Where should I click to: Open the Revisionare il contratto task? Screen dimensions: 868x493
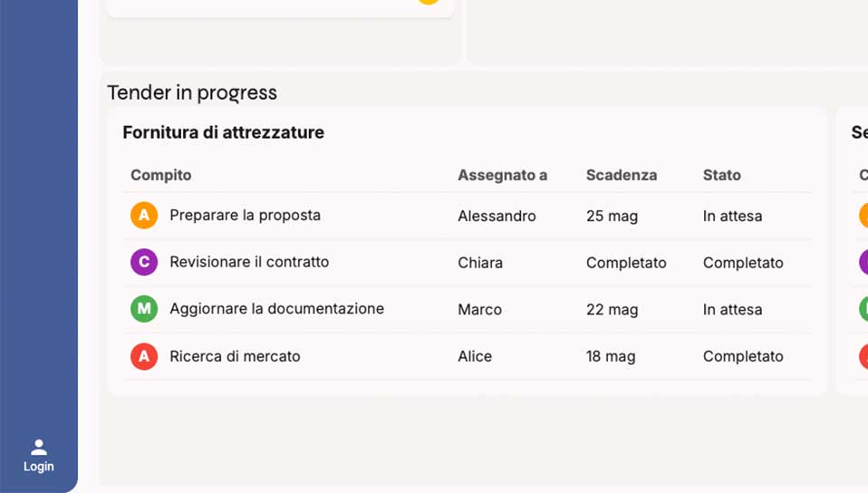click(x=249, y=262)
